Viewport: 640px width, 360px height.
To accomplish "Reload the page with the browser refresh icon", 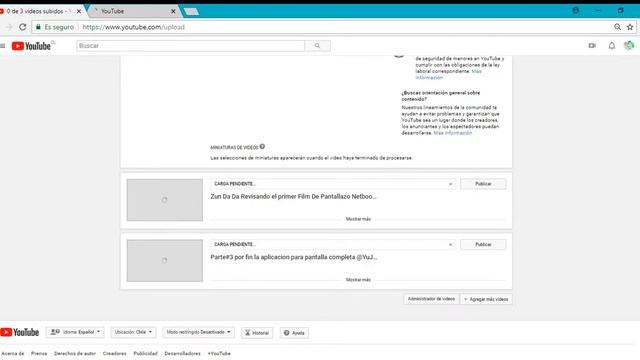I will [x=22, y=27].
